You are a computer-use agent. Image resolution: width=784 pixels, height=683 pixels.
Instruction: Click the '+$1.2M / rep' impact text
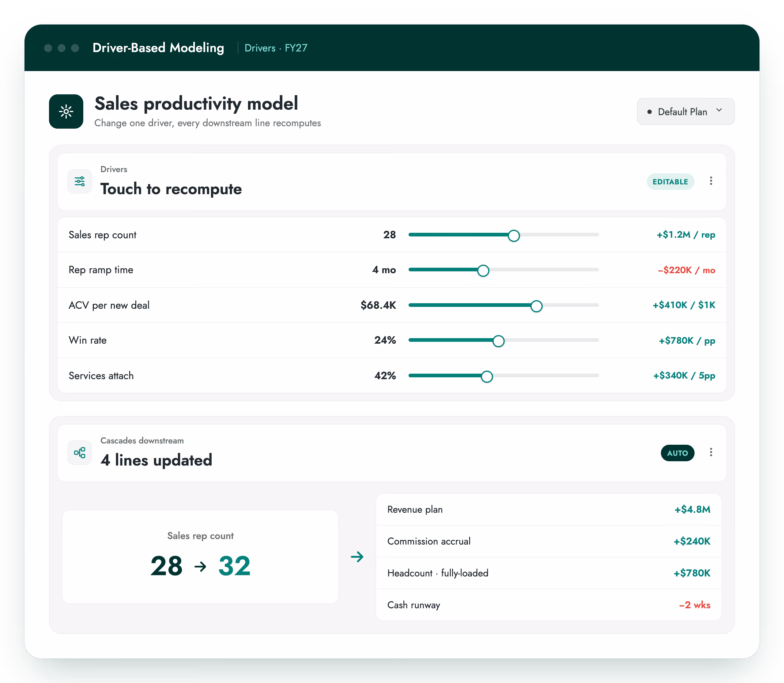coord(686,235)
